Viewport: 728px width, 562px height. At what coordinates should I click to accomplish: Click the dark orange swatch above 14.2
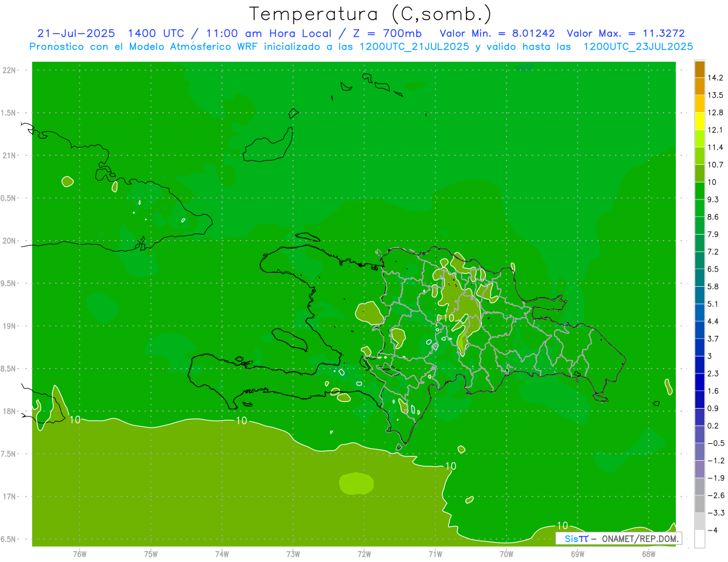click(x=699, y=69)
